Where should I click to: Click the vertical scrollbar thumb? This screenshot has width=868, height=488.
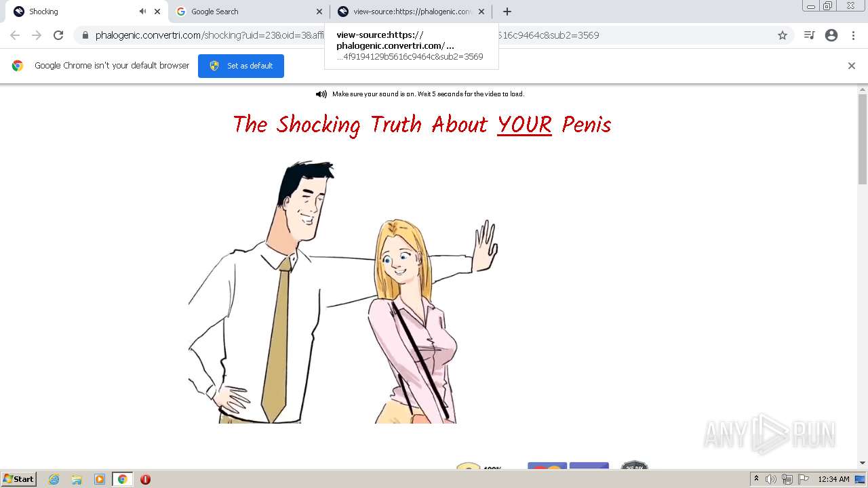coord(863,139)
